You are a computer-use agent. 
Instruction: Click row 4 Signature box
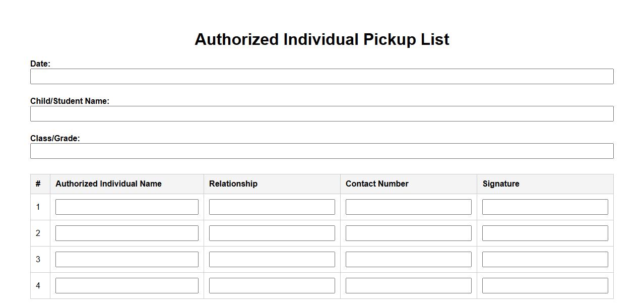(545, 286)
